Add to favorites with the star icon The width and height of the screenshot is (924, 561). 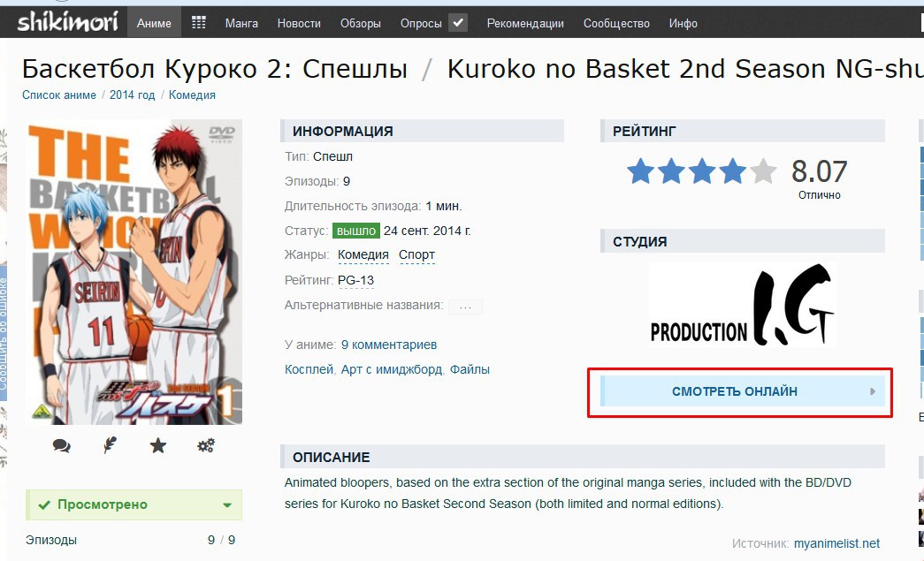coord(158,445)
